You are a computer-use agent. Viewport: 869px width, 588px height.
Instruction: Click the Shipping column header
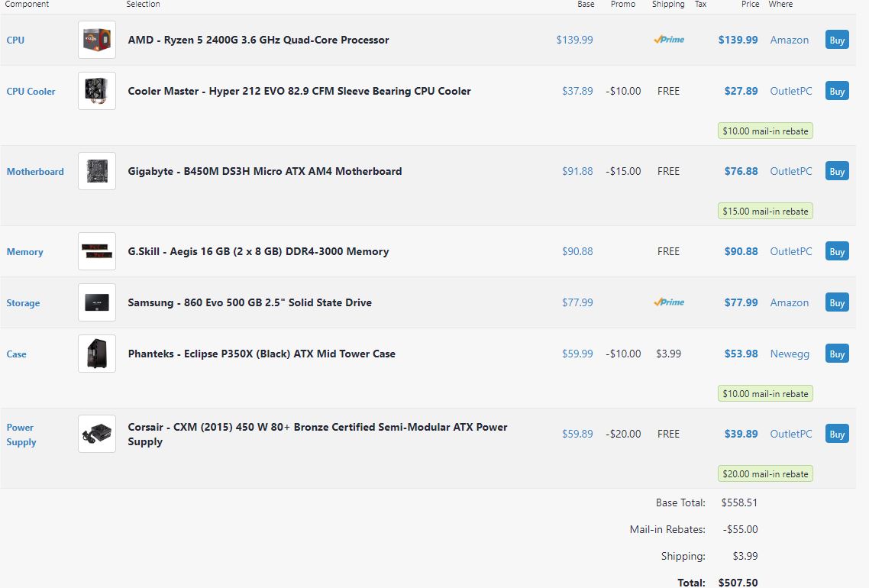click(668, 5)
